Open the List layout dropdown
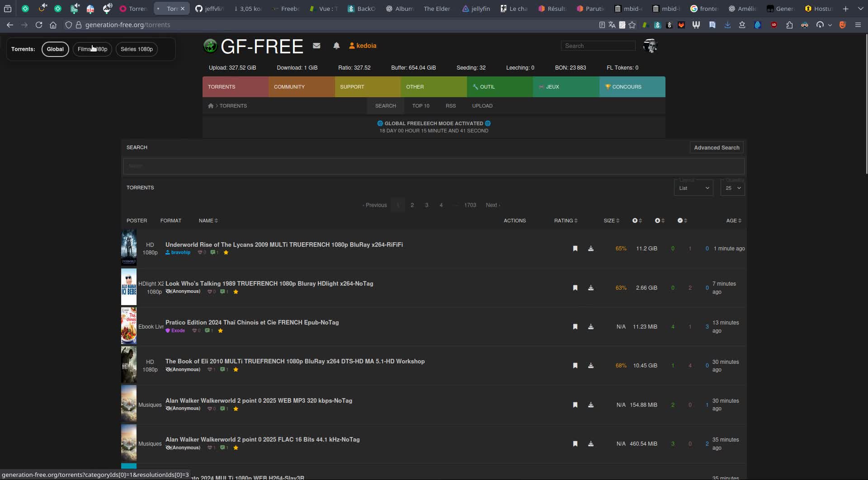 point(693,188)
